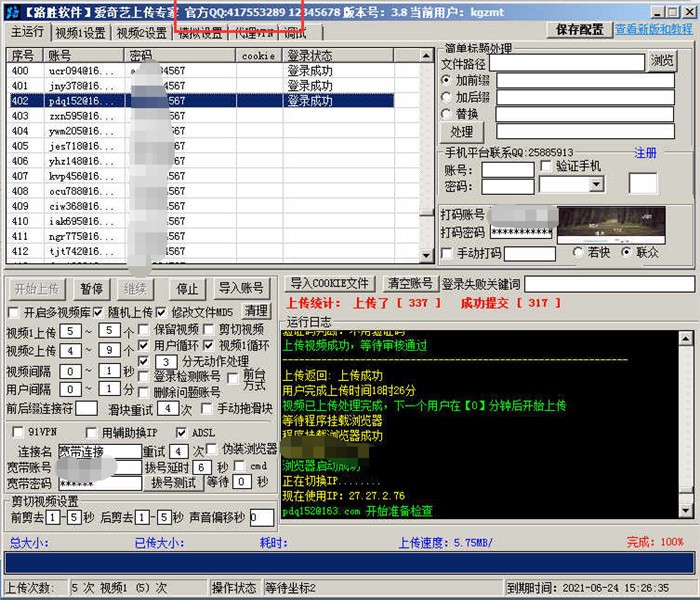Select the 加前缀 radio option
This screenshot has height=600, width=700.
pyautogui.click(x=446, y=80)
